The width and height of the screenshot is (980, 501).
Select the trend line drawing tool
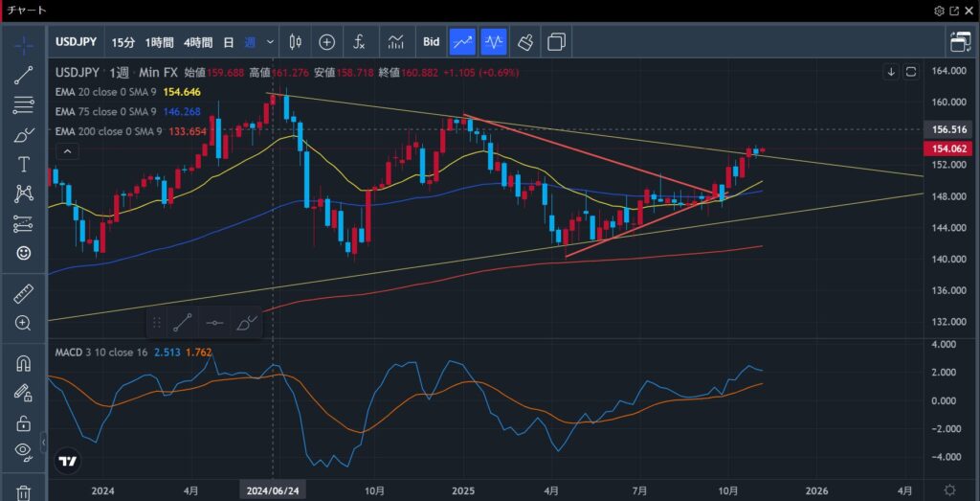[x=24, y=76]
